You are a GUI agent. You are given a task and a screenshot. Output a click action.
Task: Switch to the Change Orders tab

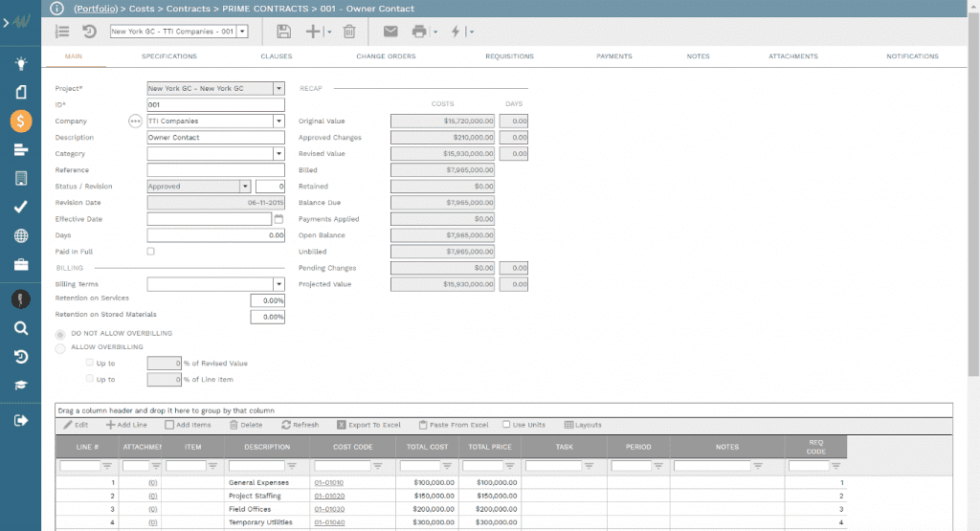pos(386,56)
